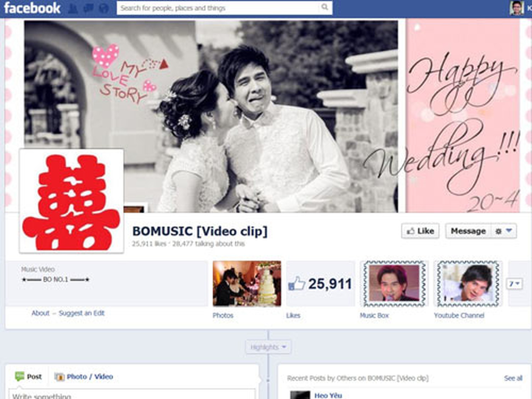
Task: Open the Photos wedding cake thumbnail
Action: (x=247, y=284)
